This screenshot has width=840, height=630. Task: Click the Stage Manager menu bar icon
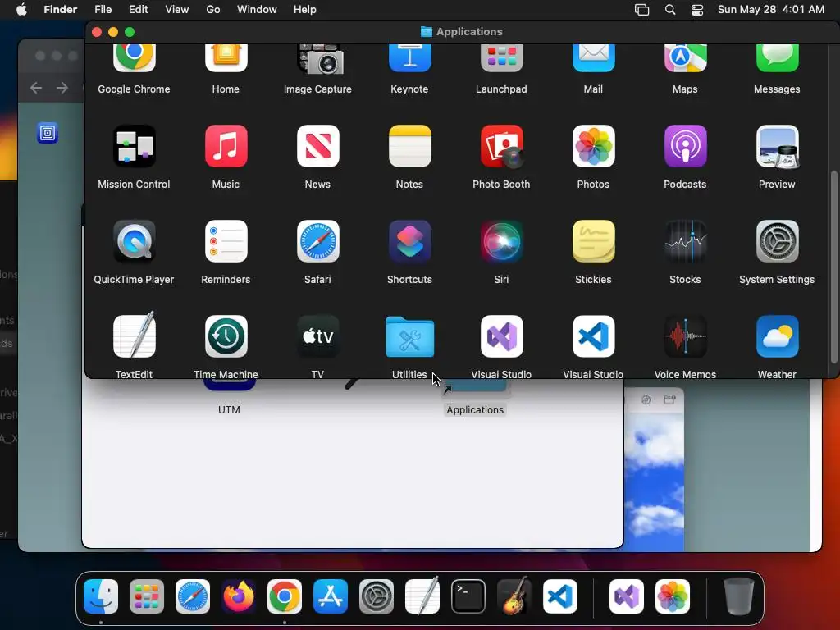coord(641,10)
